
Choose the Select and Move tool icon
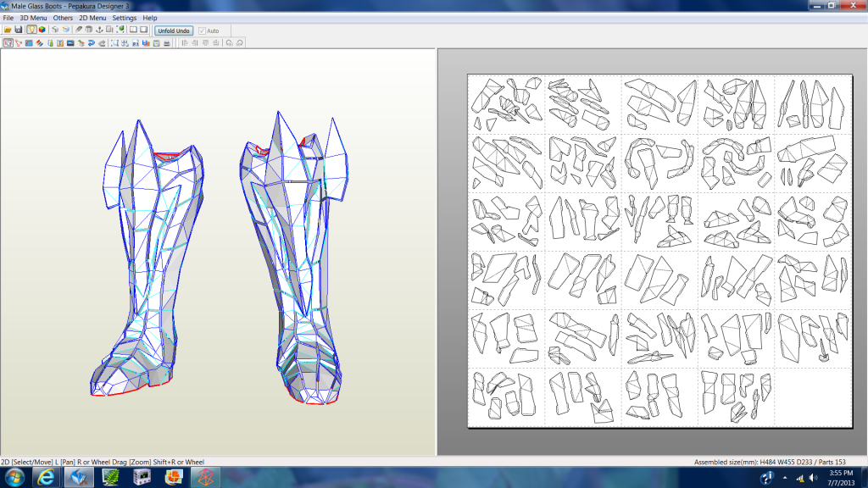point(8,42)
